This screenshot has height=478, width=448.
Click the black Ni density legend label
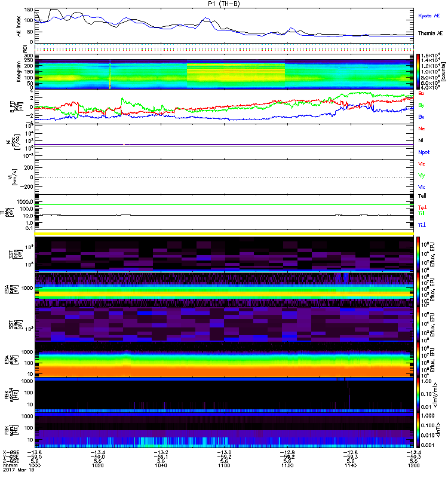pos(421,140)
